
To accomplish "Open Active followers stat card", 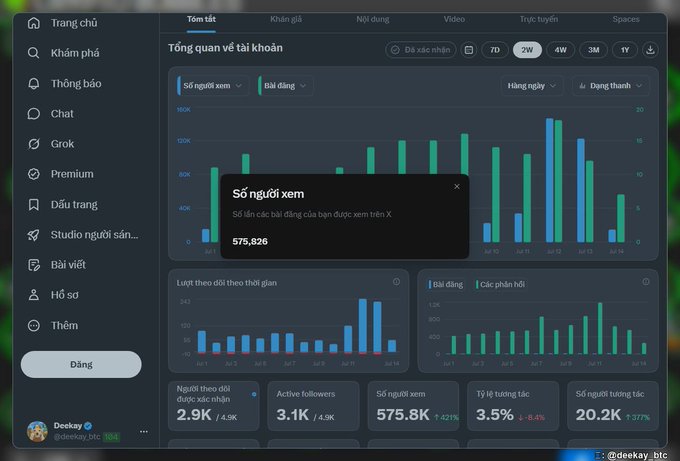I will 313,406.
